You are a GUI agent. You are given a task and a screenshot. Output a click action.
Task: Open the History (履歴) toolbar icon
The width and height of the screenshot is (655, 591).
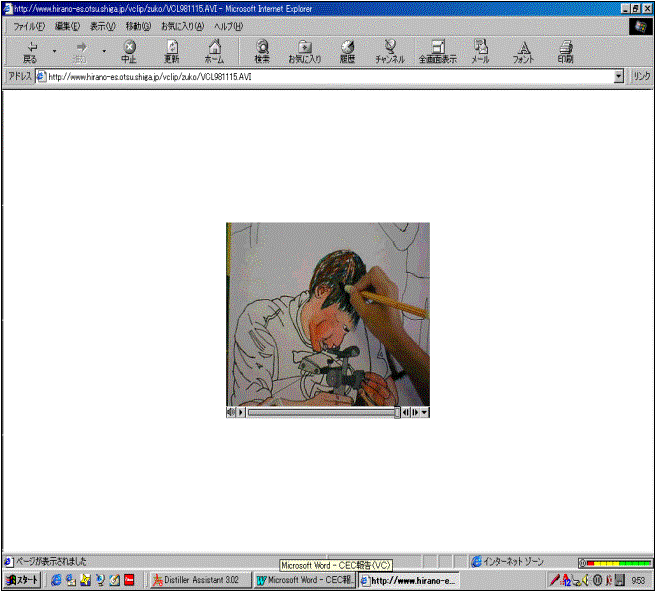coord(348,52)
